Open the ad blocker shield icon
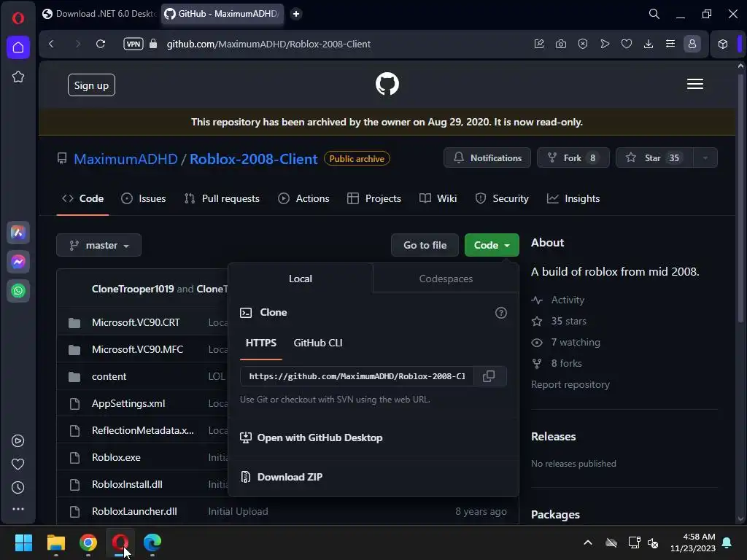The height and width of the screenshot is (560, 747). click(583, 44)
